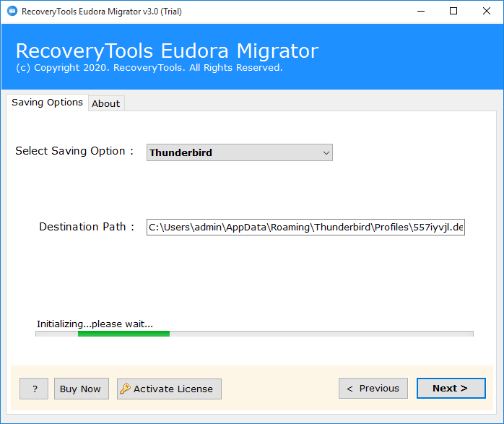Click the Next > button

click(451, 389)
